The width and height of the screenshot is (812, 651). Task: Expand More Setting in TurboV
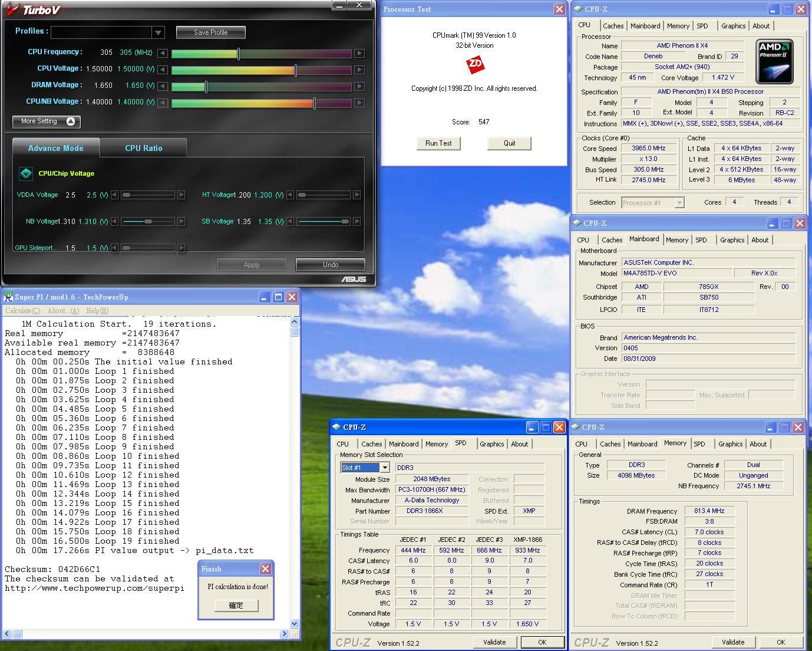click(46, 121)
